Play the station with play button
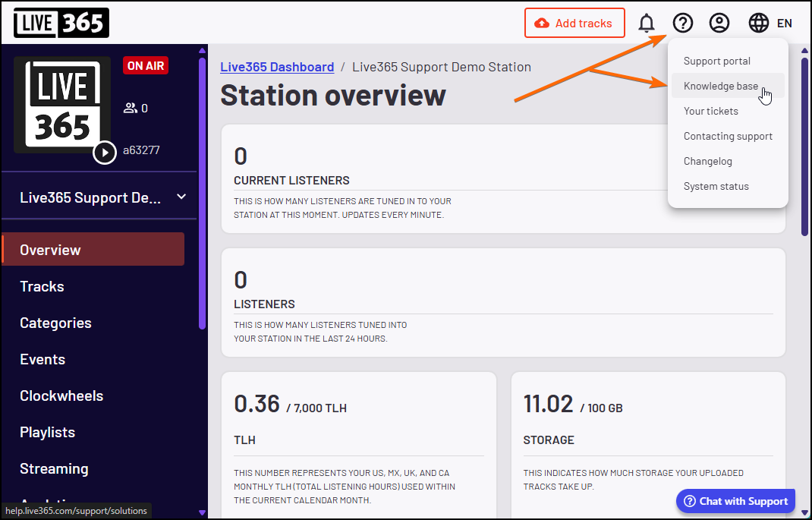The height and width of the screenshot is (520, 812). [x=105, y=153]
